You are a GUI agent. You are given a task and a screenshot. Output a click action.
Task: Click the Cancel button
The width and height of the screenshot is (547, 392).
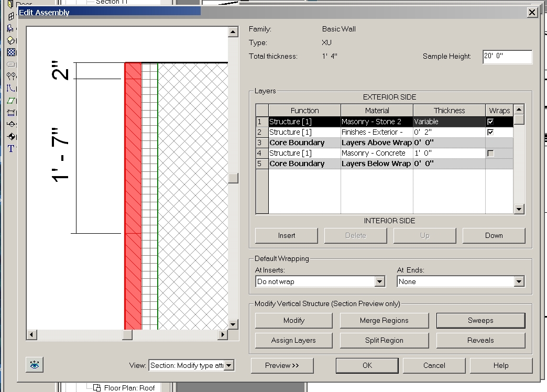[434, 365]
